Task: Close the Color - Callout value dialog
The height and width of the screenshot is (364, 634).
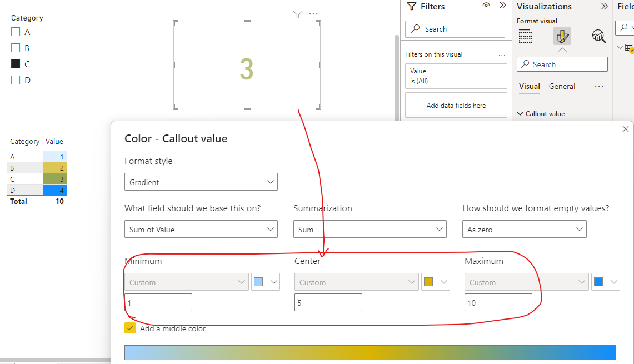Action: click(626, 129)
